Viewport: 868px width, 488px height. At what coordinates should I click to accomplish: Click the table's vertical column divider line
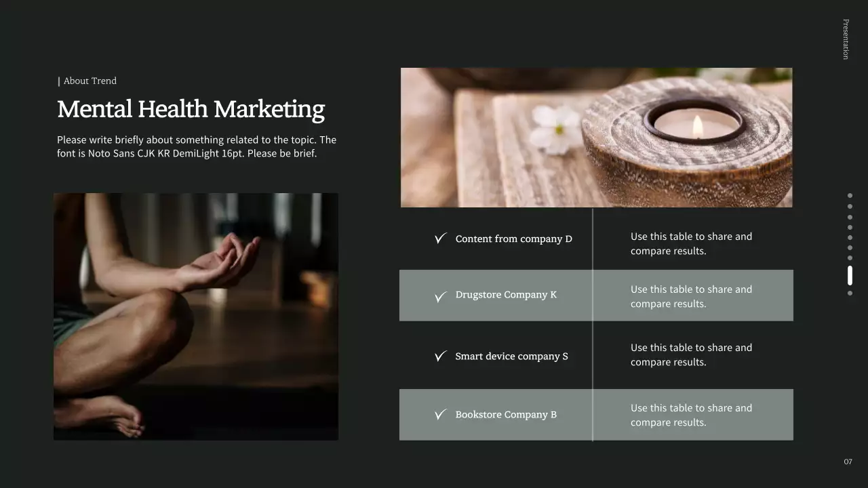point(593,325)
